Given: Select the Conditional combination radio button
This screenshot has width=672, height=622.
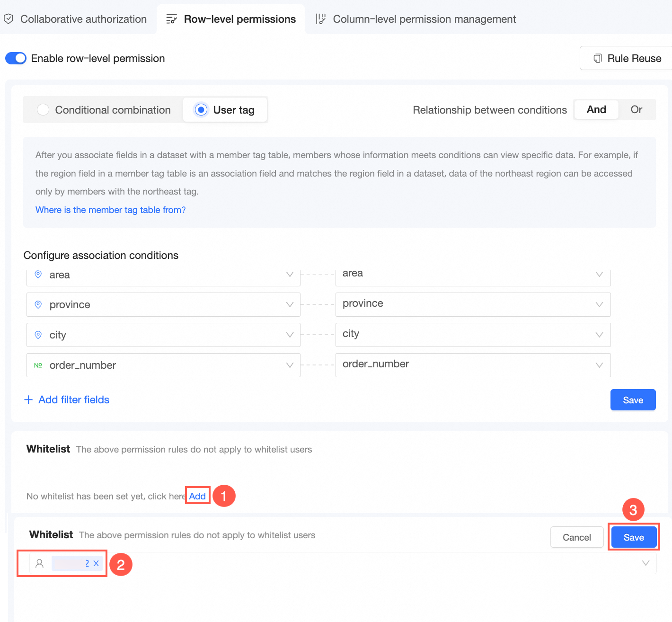Looking at the screenshot, I should [x=43, y=110].
